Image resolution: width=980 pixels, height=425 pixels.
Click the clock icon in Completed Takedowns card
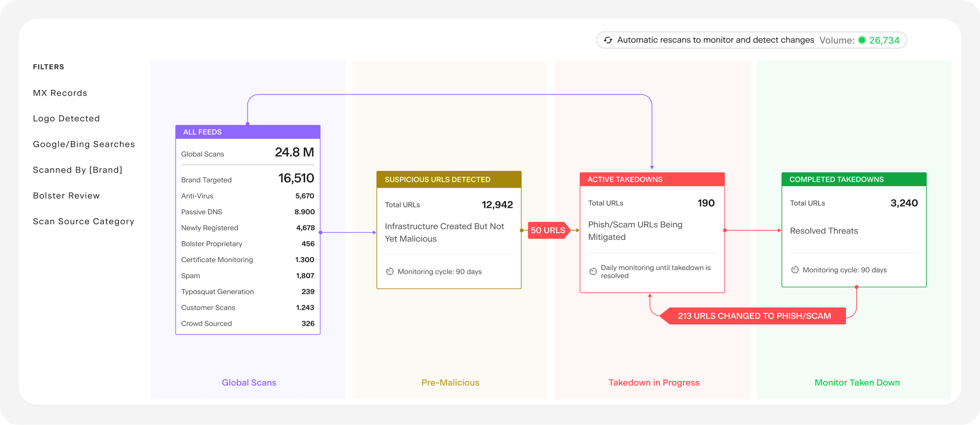(x=795, y=270)
